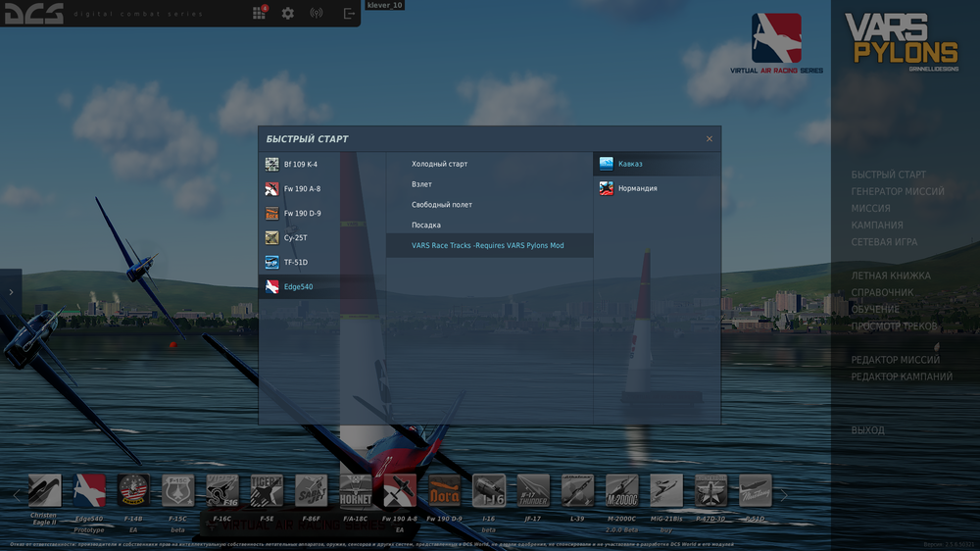Screen dimensions: 980x551
Task: Select Fw 190 D-9 Dora module icon
Action: tap(444, 490)
